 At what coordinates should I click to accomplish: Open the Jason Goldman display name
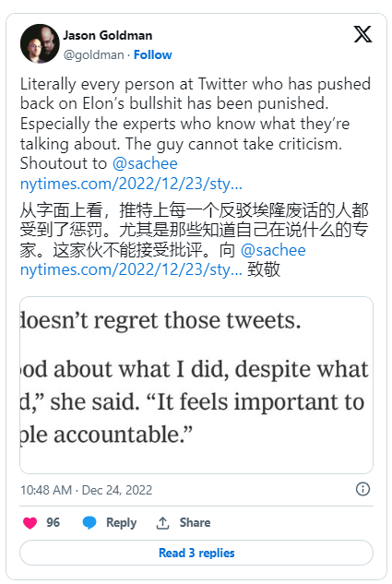point(108,35)
